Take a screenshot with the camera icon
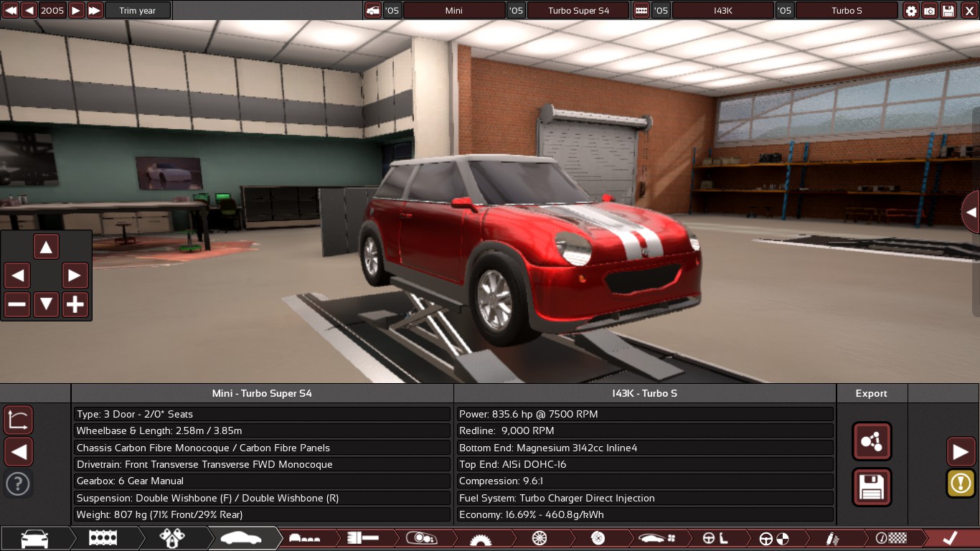Viewport: 980px width, 551px height. [x=930, y=10]
